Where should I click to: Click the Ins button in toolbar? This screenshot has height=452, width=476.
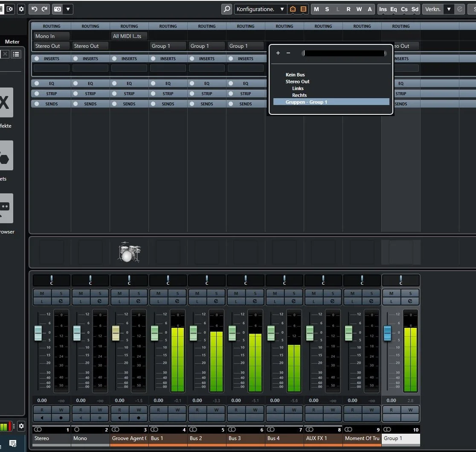[x=383, y=9]
